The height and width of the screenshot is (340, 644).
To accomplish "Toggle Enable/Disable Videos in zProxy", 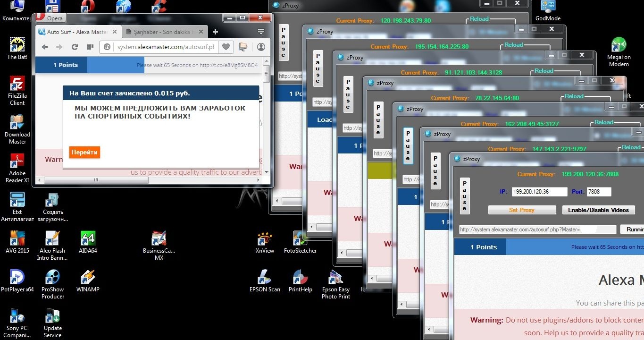I will click(x=598, y=210).
